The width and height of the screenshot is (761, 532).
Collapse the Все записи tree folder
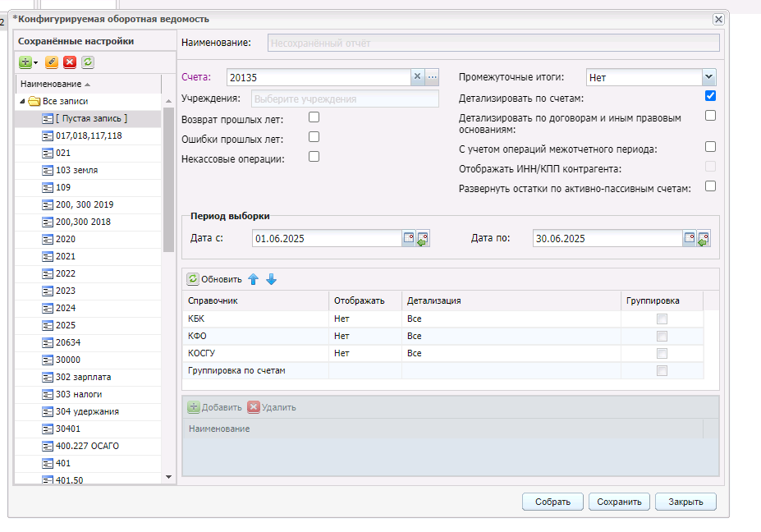click(x=22, y=101)
